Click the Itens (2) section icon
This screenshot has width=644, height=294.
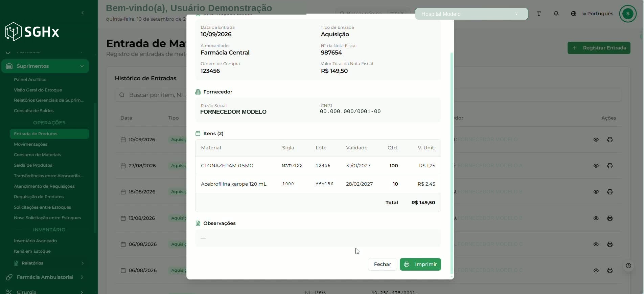click(198, 133)
